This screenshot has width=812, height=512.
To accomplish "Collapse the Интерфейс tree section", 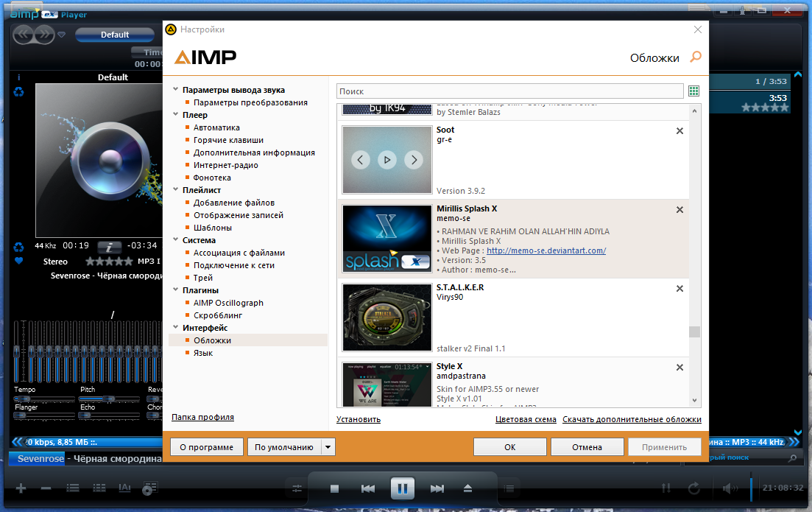I will click(175, 327).
